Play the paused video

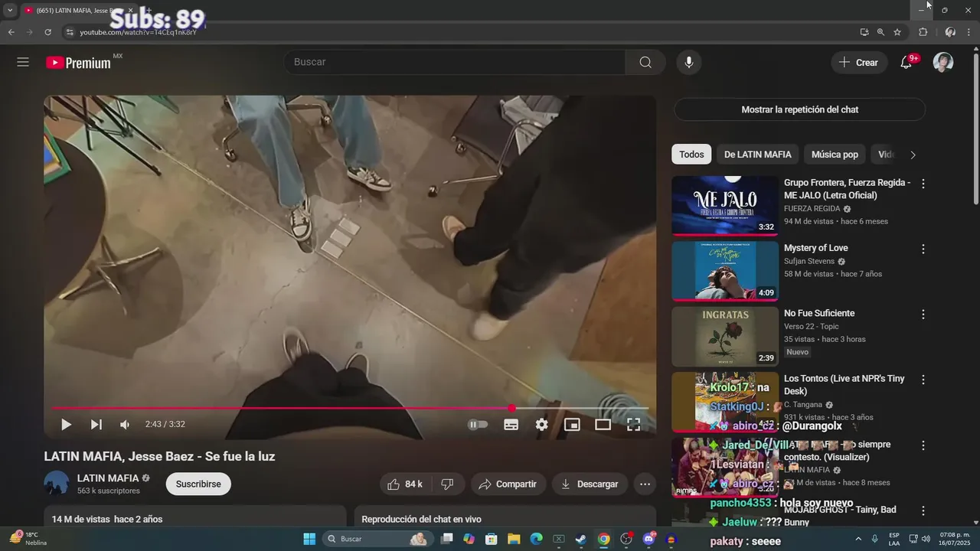click(66, 424)
